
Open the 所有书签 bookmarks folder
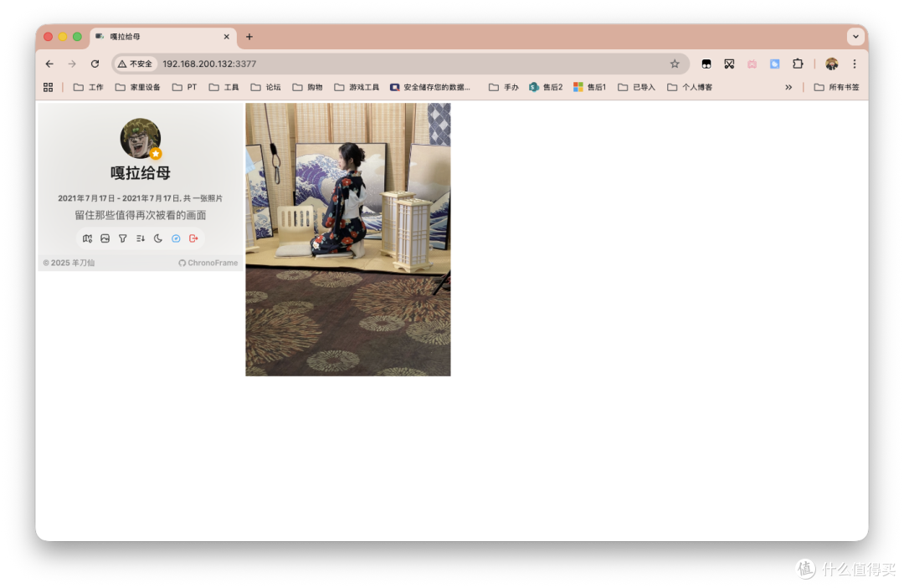coord(836,87)
